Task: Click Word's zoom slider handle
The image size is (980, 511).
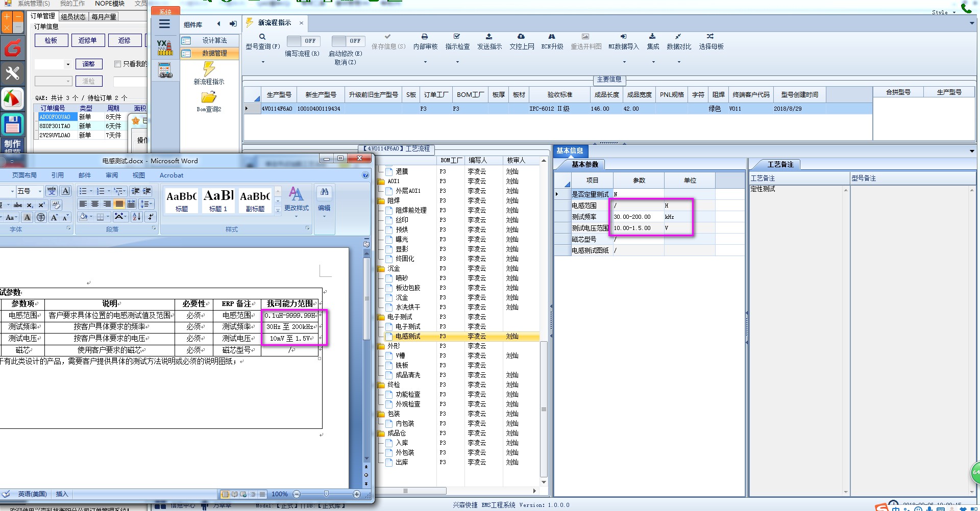Action: pyautogui.click(x=326, y=494)
